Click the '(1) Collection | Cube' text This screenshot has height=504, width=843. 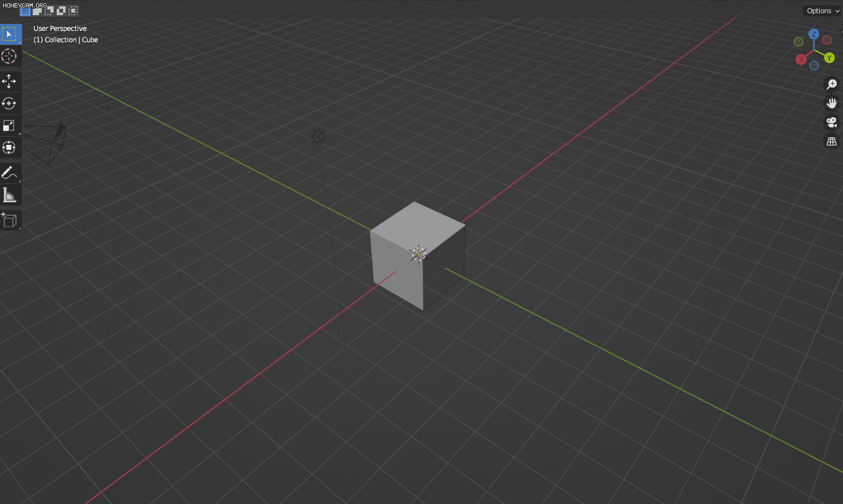click(x=66, y=40)
